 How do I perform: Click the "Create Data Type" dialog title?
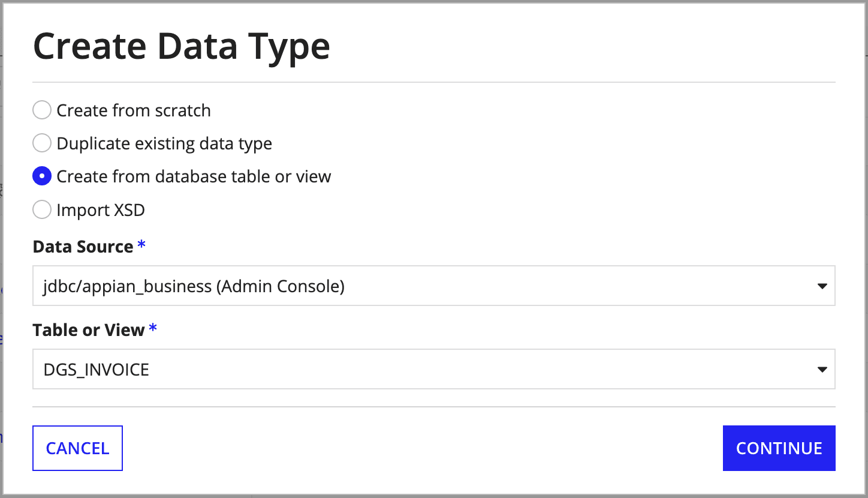point(181,47)
